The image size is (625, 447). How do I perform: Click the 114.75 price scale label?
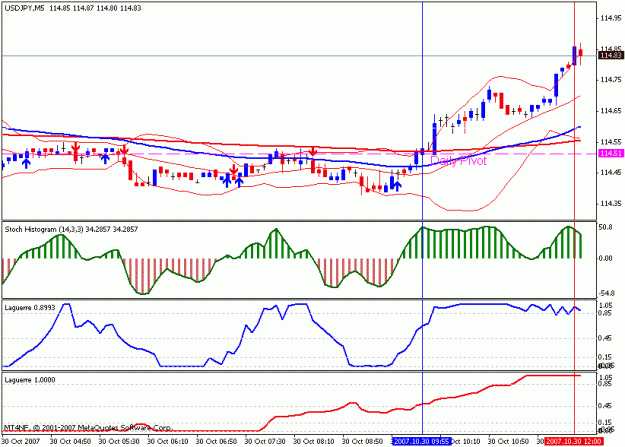click(x=611, y=80)
